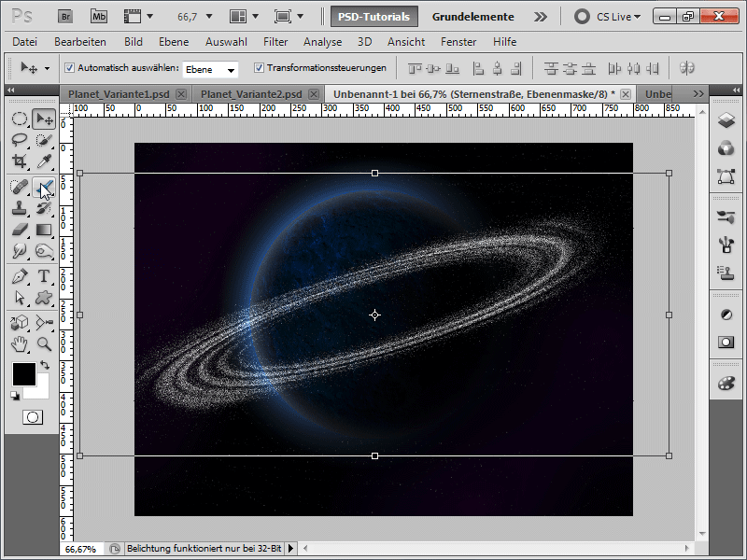
Task: Select the Eraser tool
Action: coord(20,230)
